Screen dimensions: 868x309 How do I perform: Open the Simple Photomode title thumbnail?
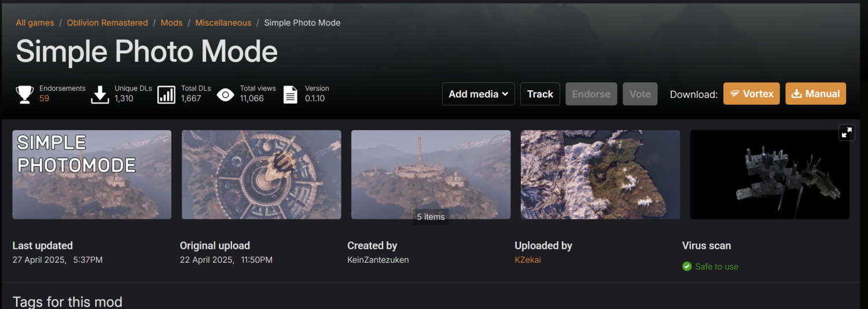coord(91,174)
